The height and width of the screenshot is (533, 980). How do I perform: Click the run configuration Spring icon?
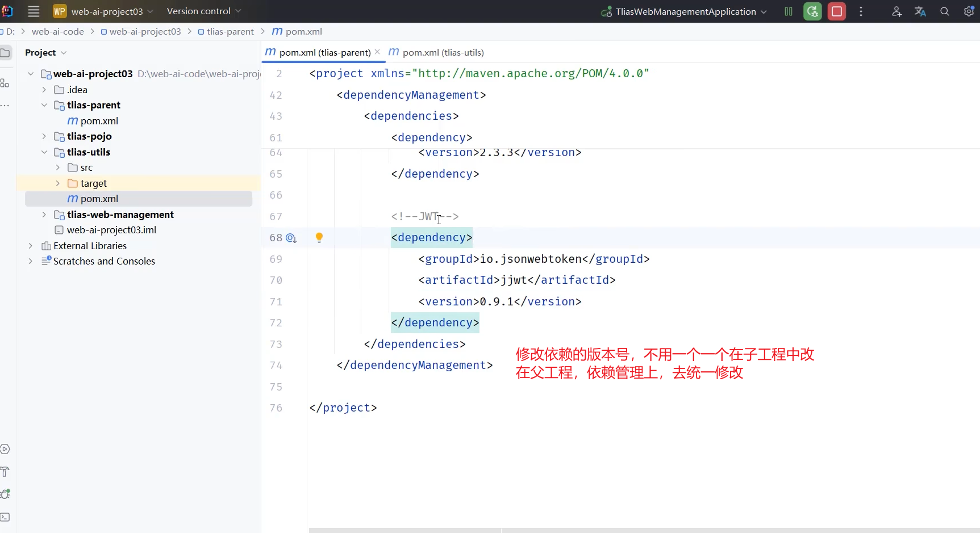click(x=607, y=11)
